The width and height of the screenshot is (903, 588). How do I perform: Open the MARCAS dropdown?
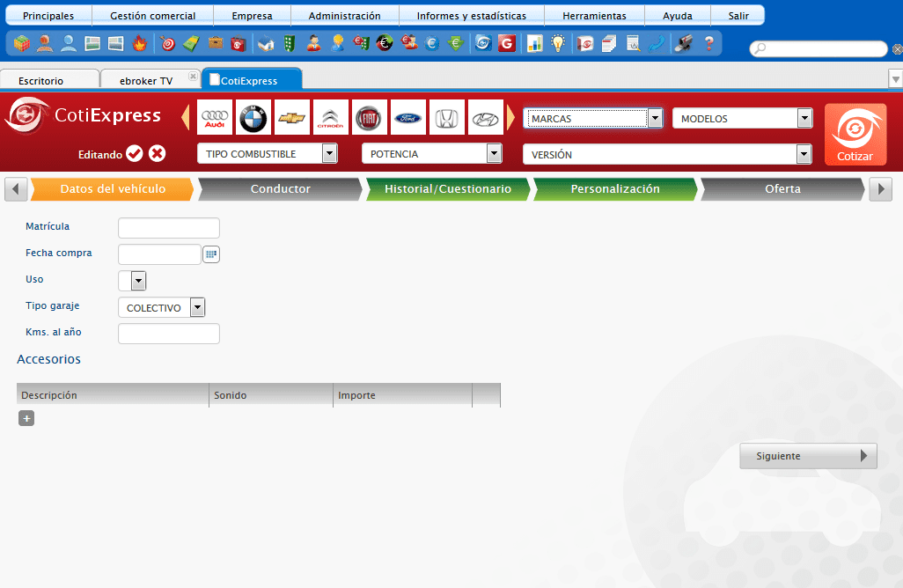pos(592,118)
